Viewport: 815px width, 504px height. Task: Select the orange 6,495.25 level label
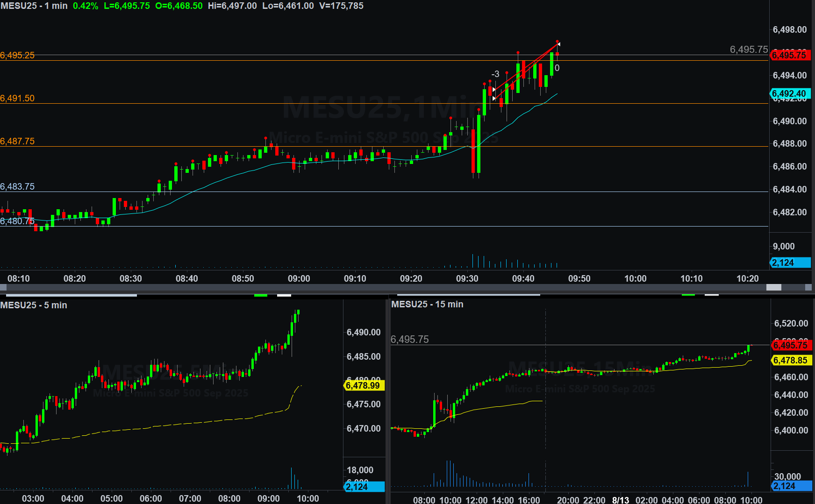pyautogui.click(x=18, y=55)
